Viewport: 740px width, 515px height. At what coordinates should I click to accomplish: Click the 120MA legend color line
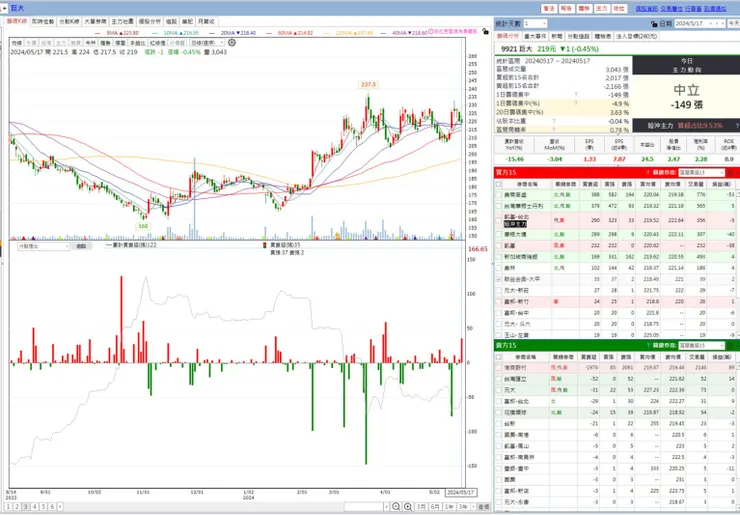tap(327, 33)
